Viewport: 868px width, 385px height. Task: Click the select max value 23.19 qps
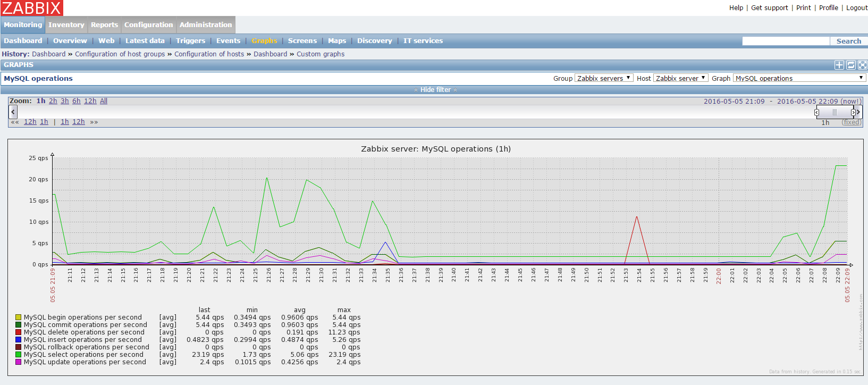point(344,355)
